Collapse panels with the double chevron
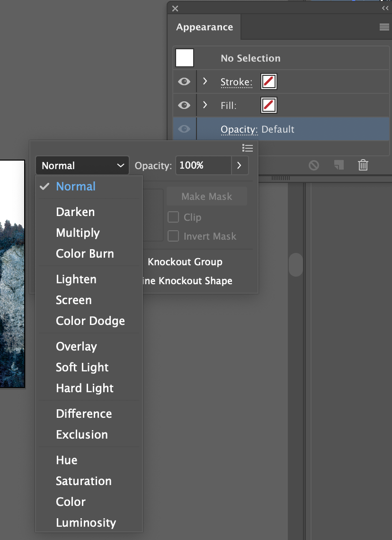 pyautogui.click(x=384, y=8)
